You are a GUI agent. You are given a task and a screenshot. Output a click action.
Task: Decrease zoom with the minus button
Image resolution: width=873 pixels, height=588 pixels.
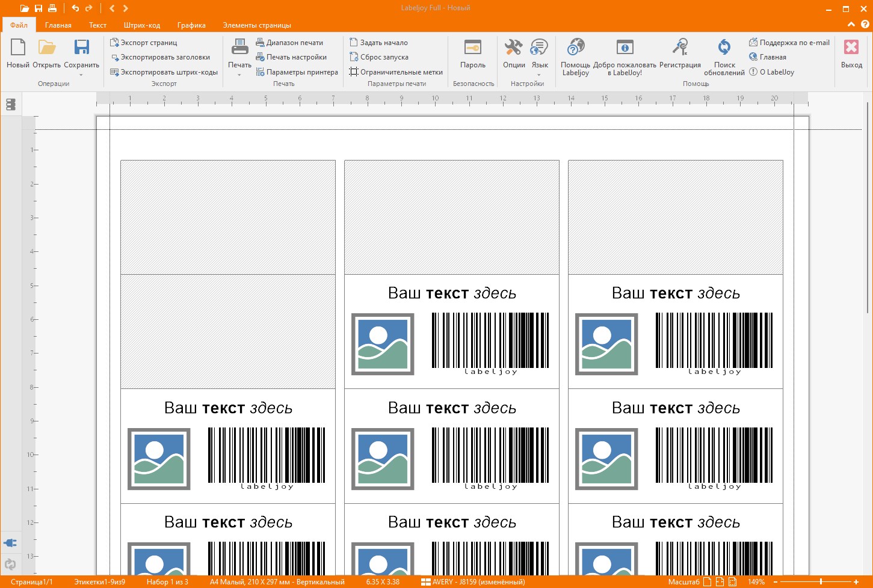tap(776, 582)
